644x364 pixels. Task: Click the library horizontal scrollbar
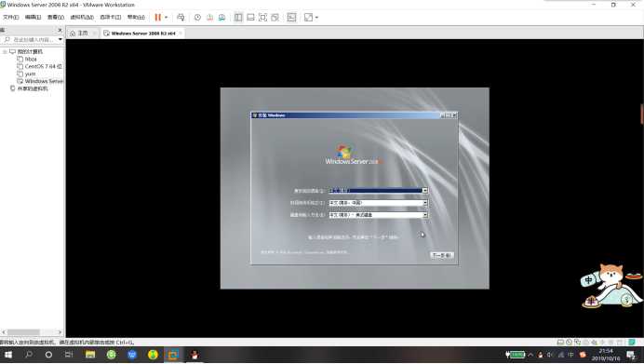click(x=23, y=332)
